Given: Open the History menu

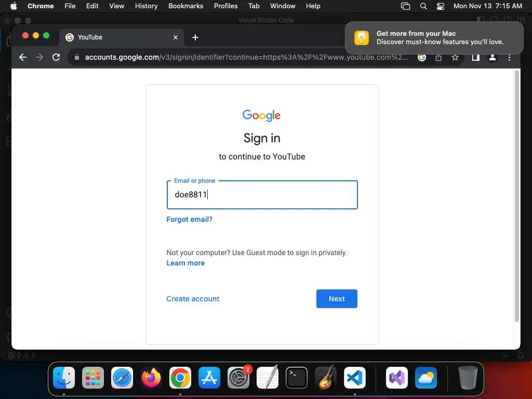Looking at the screenshot, I should 146,6.
